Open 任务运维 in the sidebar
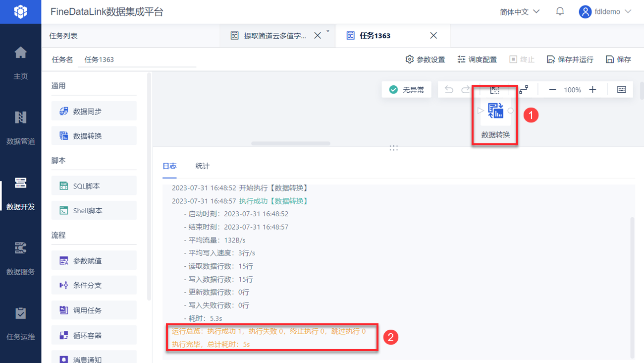Screen dimensions: 644x363 (20, 323)
